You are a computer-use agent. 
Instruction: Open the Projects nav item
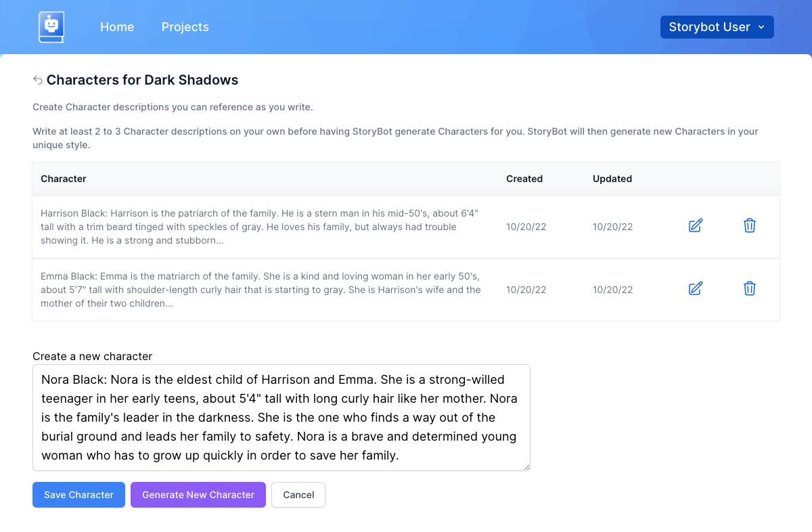[185, 27]
